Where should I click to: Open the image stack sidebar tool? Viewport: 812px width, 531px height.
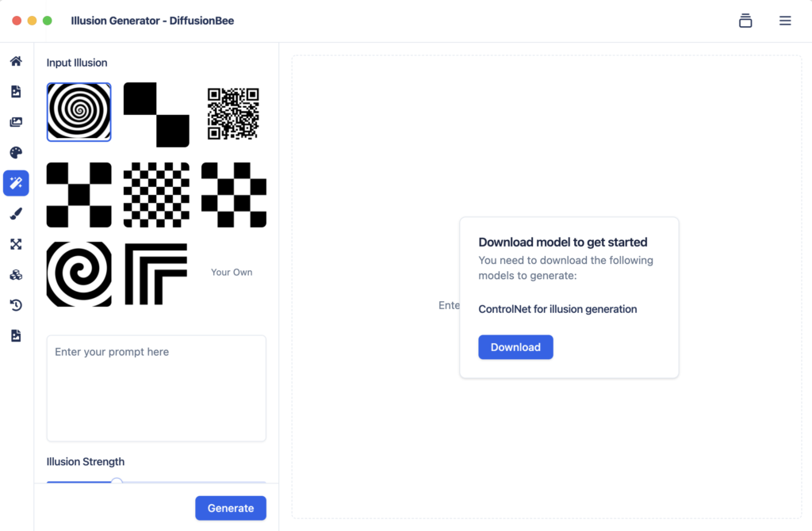tap(16, 122)
